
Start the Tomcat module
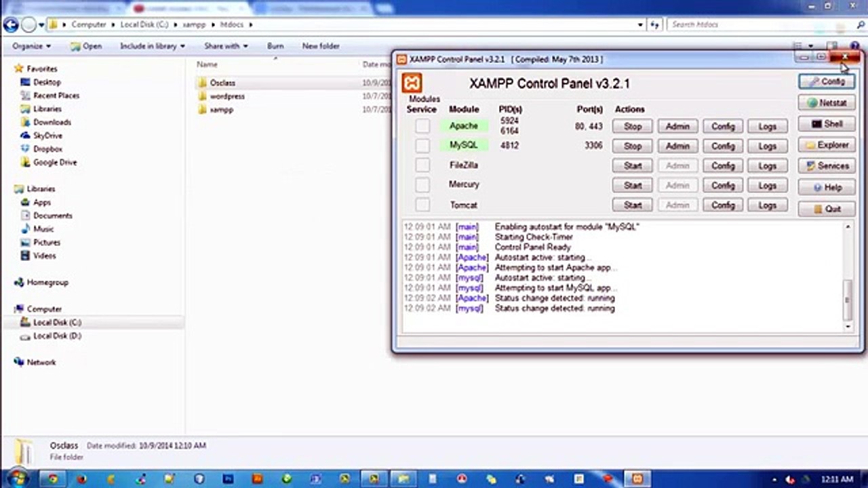coord(633,205)
